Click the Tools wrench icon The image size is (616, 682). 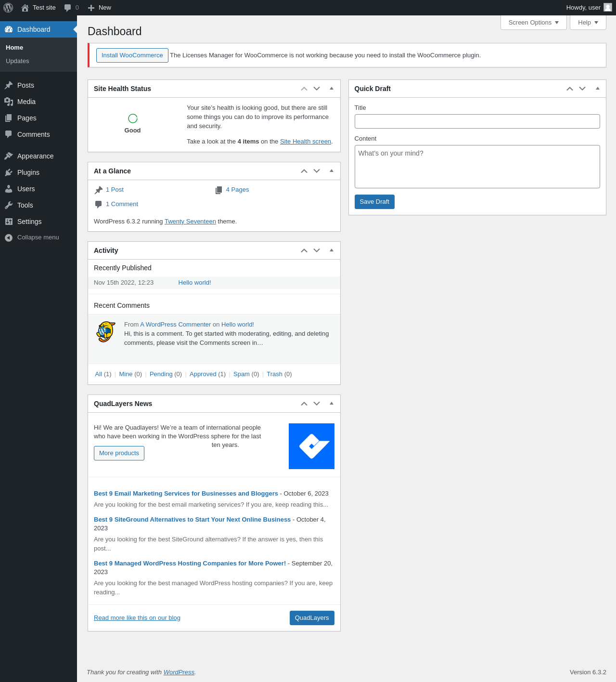pyautogui.click(x=9, y=205)
